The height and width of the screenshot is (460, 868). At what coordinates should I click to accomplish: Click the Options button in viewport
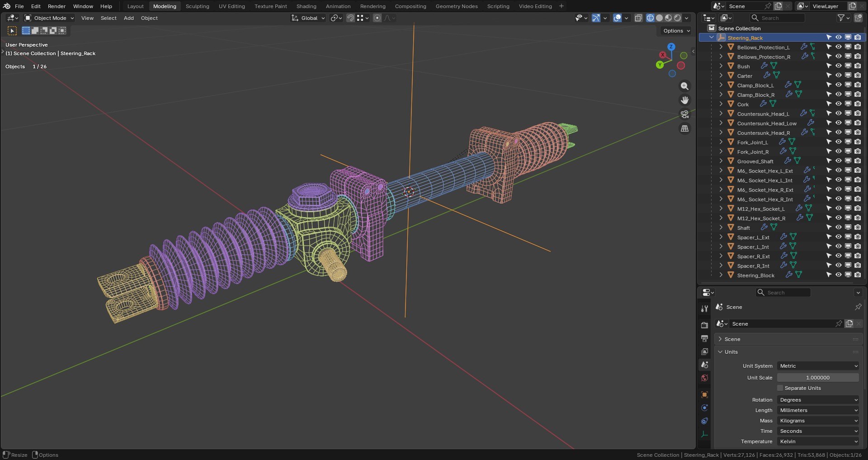pos(676,31)
